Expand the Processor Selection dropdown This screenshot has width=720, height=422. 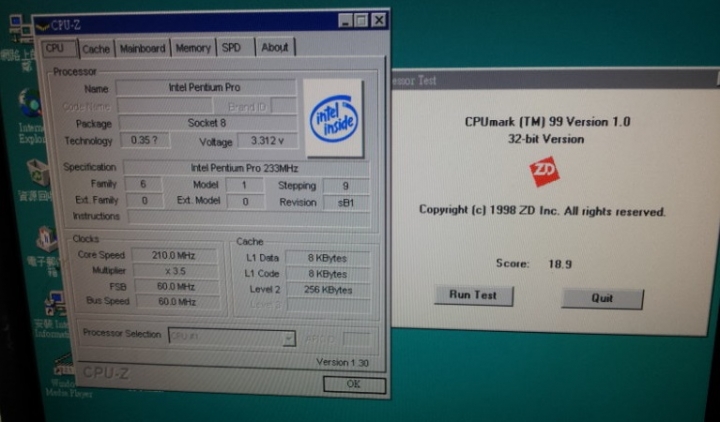tap(288, 338)
